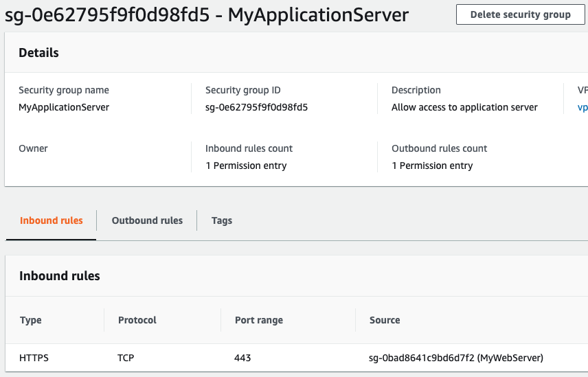Image resolution: width=588 pixels, height=377 pixels.
Task: Click the TCP protocol cell
Action: click(127, 358)
